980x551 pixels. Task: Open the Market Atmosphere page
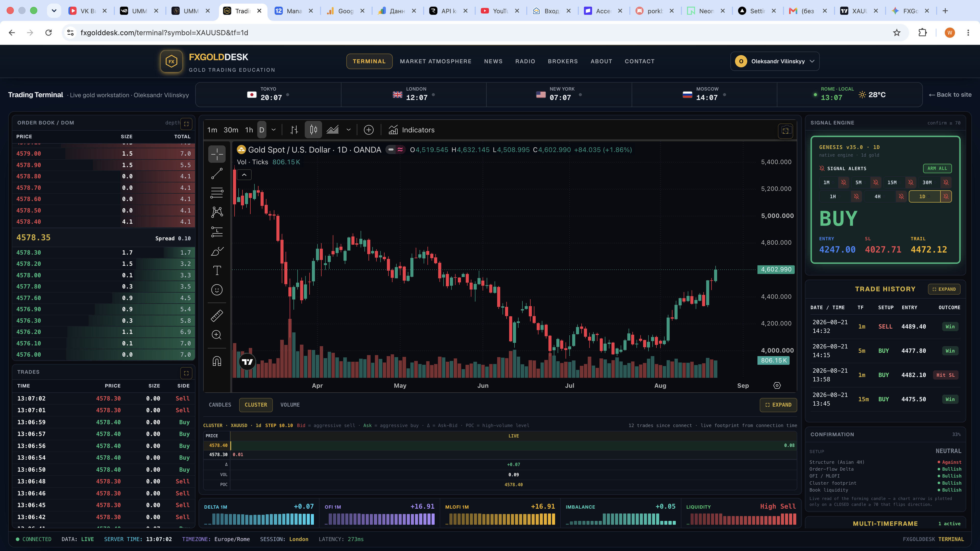[x=436, y=61]
